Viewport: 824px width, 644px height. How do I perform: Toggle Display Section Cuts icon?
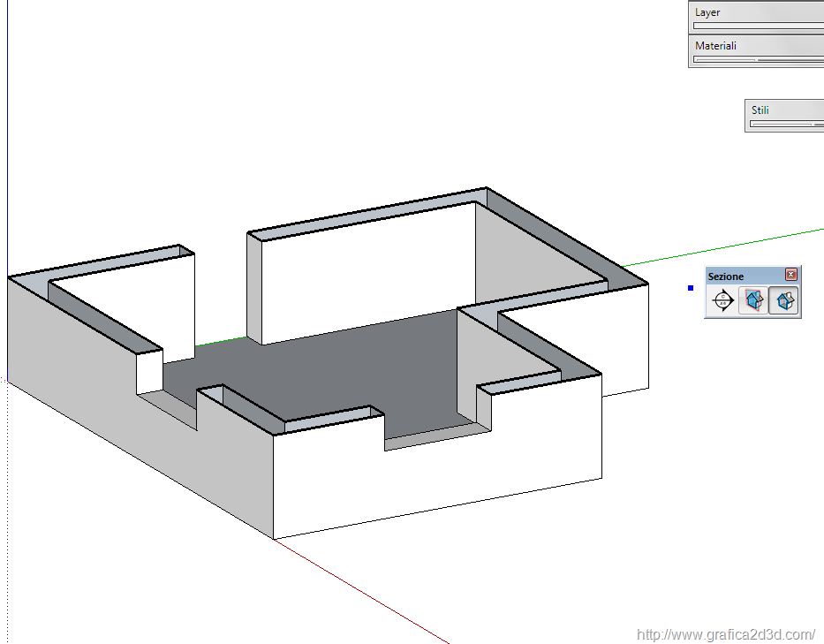784,301
